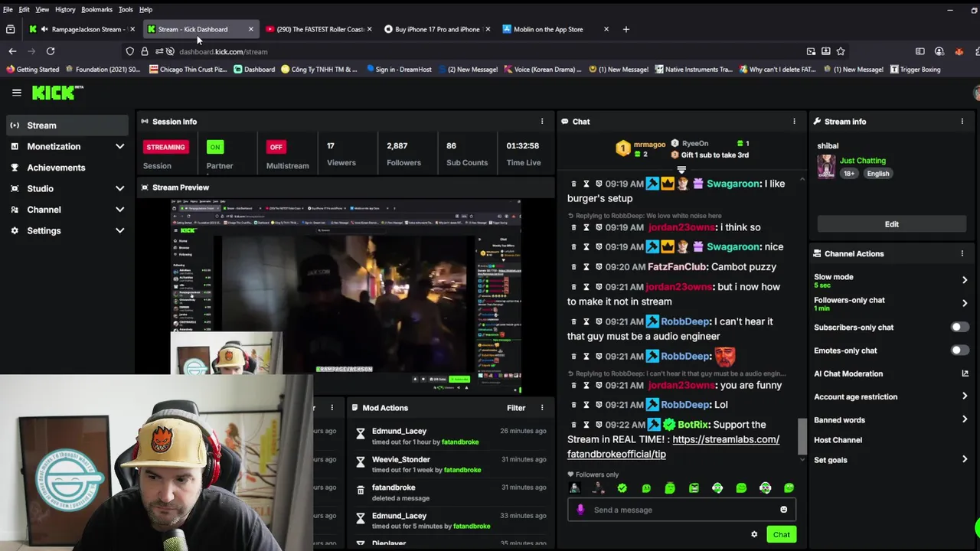Click the purple microphone icon in chat box
This screenshot has height=551, width=980.
pos(580,510)
